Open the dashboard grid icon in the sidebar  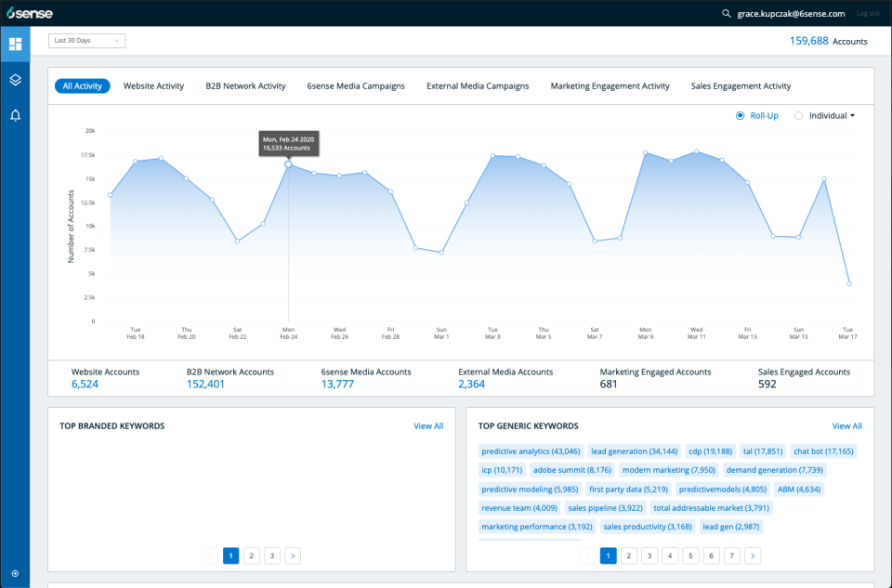pyautogui.click(x=15, y=44)
